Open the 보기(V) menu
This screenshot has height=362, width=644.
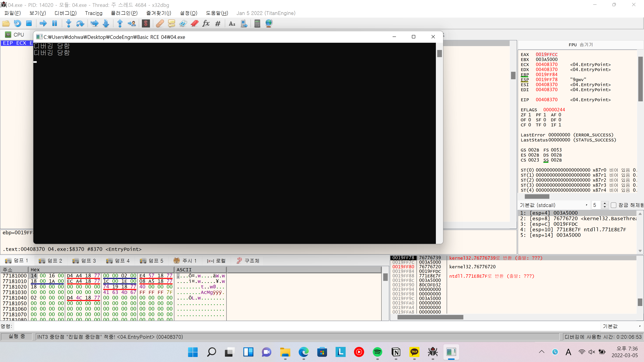(38, 13)
